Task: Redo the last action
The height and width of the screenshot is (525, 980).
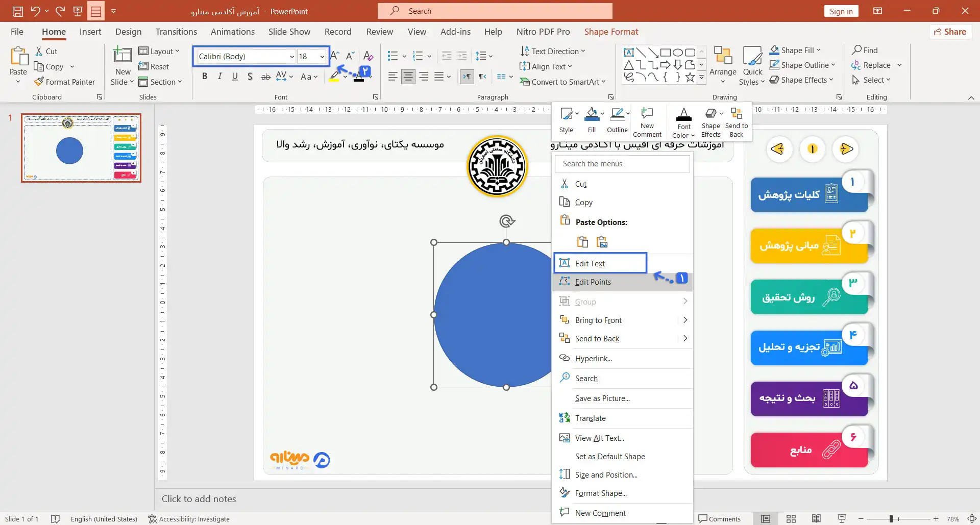Action: pyautogui.click(x=60, y=11)
